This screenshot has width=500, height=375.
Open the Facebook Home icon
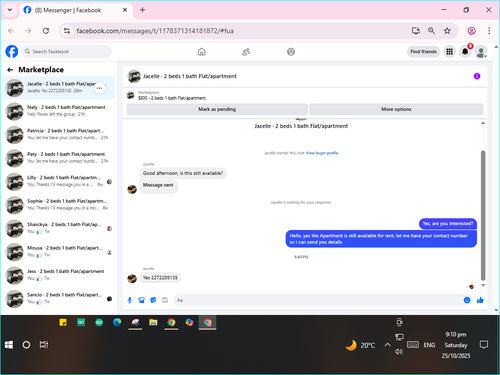[x=202, y=52]
